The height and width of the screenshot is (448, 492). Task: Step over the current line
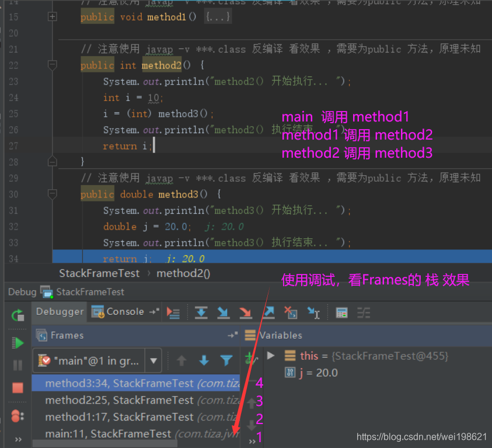201,312
